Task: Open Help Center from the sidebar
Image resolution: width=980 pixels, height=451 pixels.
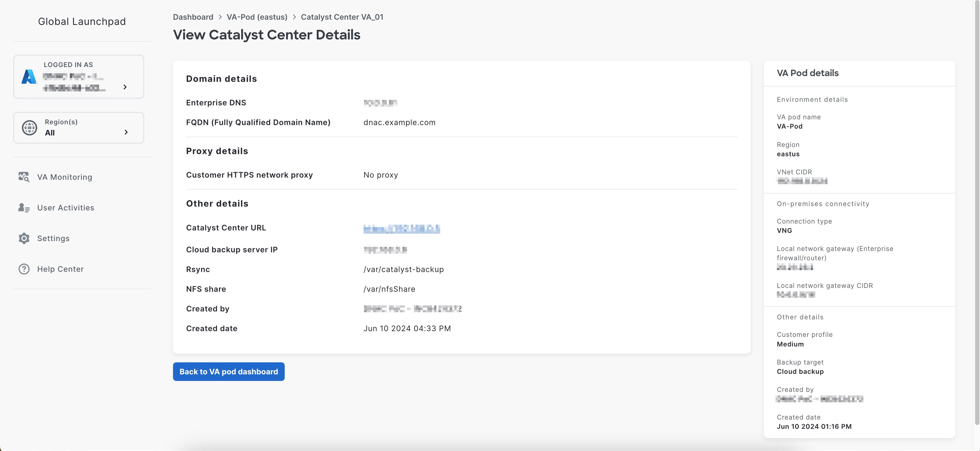Action: (x=60, y=269)
